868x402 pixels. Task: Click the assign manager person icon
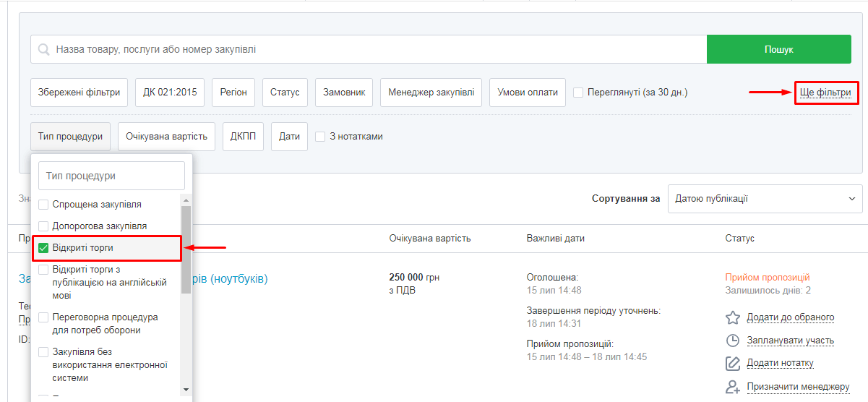pos(733,387)
